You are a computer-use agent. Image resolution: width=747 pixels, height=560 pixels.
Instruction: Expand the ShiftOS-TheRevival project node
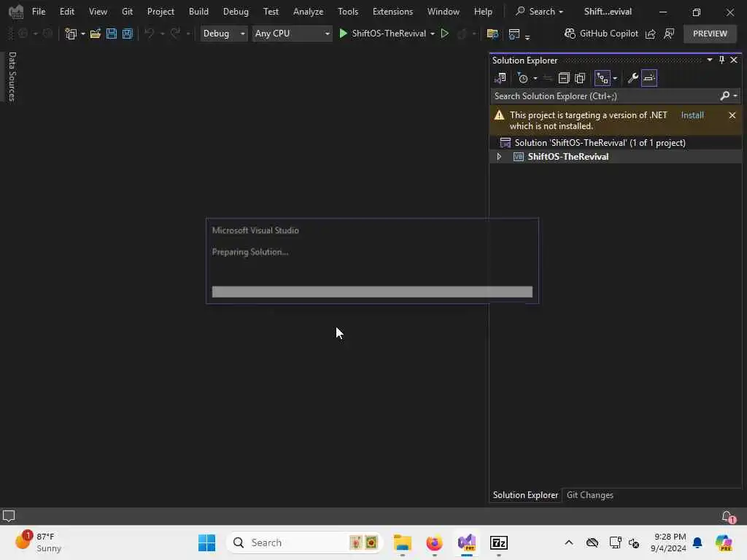point(499,157)
